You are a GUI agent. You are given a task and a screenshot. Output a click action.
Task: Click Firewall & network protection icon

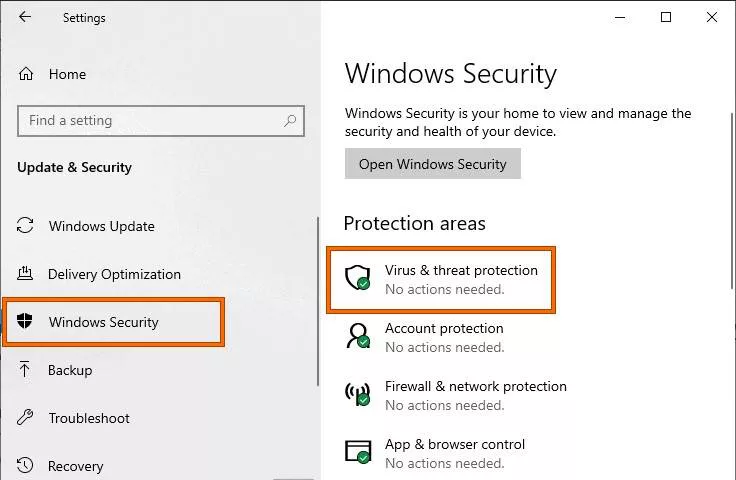point(357,394)
